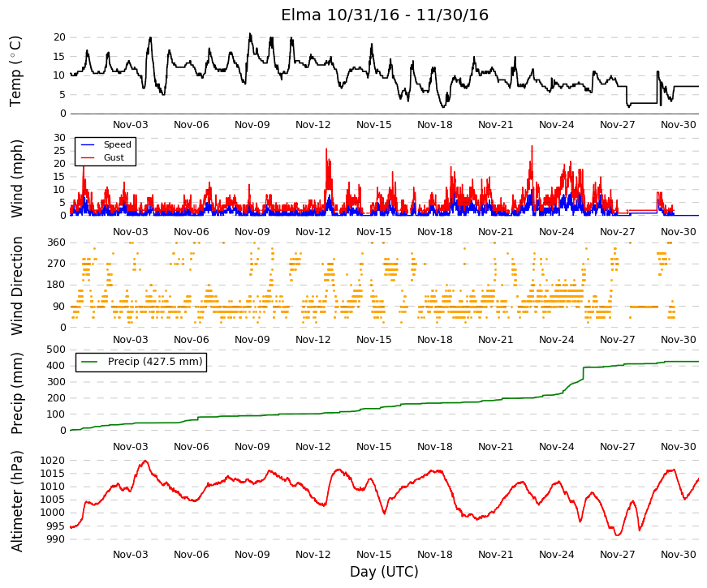Click Nov-15 tick under the temperature plot
This screenshot has height=588, width=707.
tap(373, 125)
